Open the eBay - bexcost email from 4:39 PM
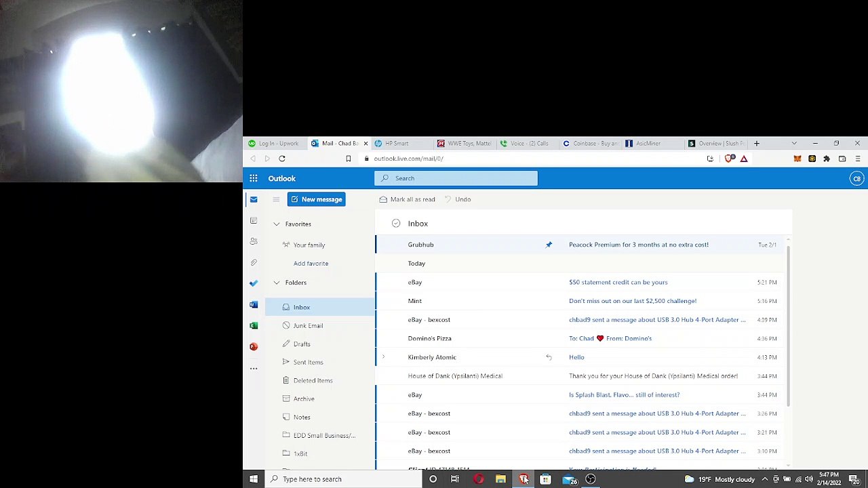Viewport: 868px width, 488px height. (x=581, y=320)
